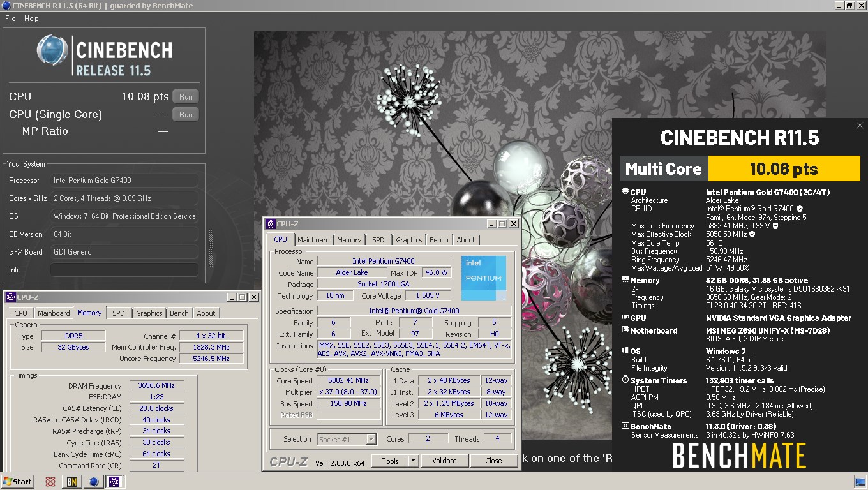Close the BenchMate result panel with X
Viewport: 868px width, 490px height.
click(x=860, y=126)
